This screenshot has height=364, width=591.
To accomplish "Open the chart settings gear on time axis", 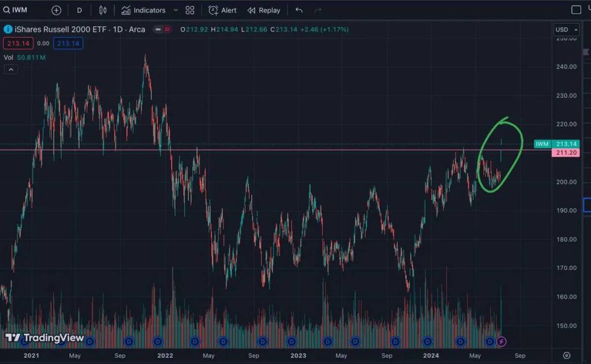I will [567, 355].
